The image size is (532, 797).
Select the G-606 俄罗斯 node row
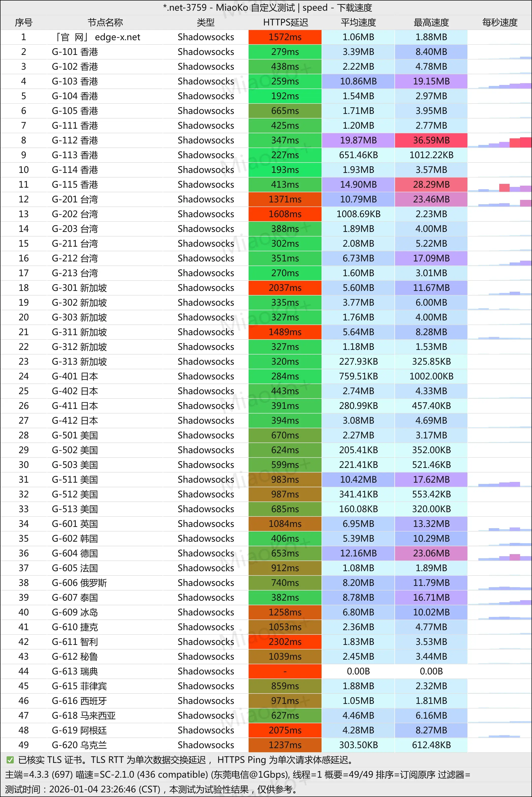(79, 583)
